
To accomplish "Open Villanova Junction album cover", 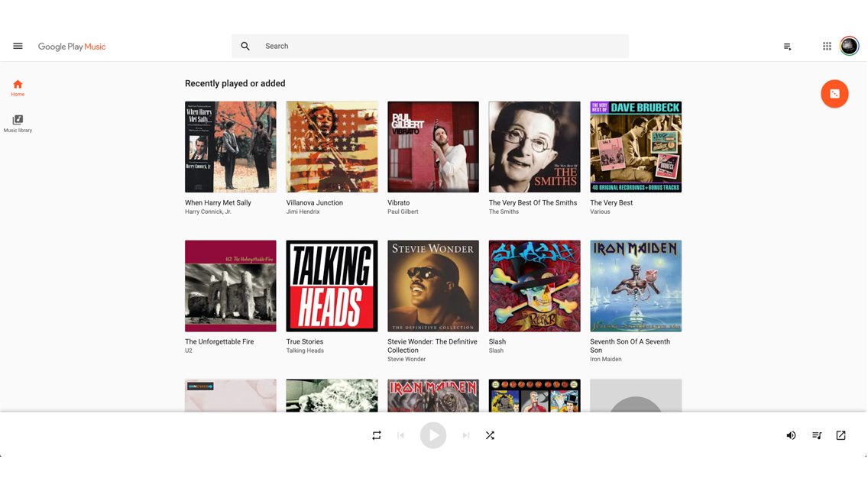I will [332, 147].
